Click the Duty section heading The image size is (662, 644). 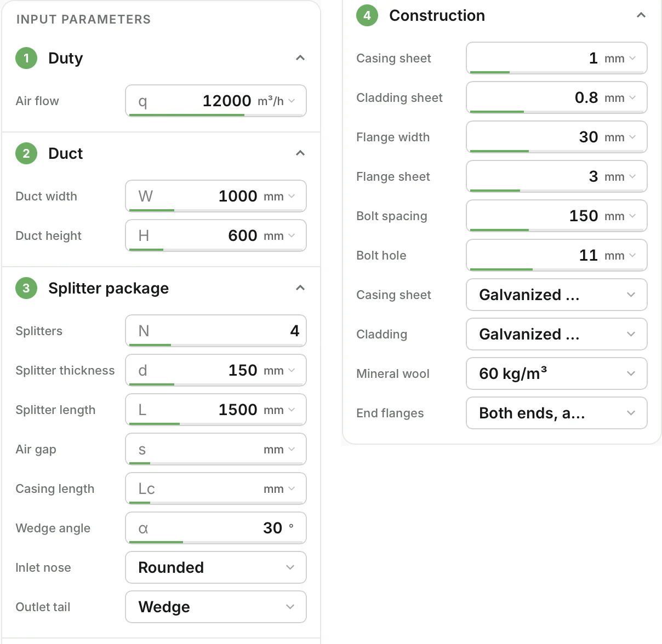click(66, 58)
